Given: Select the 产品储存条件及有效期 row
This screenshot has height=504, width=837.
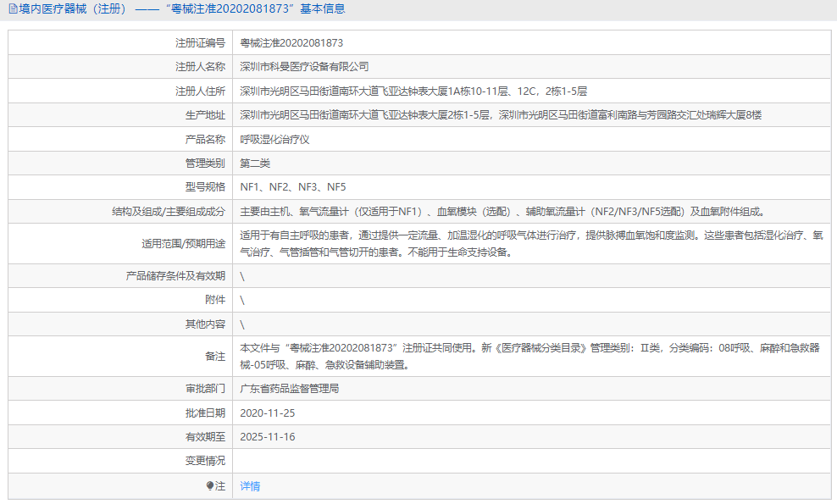Looking at the screenshot, I should (243, 276).
